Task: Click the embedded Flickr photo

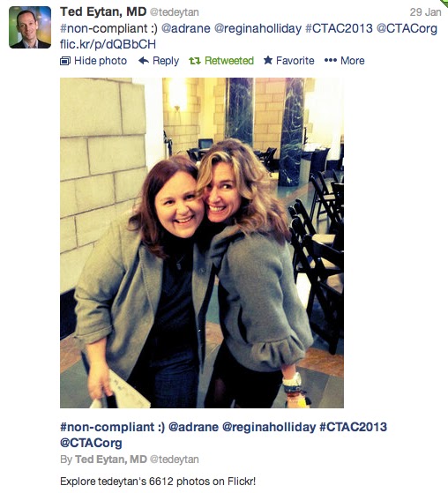Action: point(202,243)
